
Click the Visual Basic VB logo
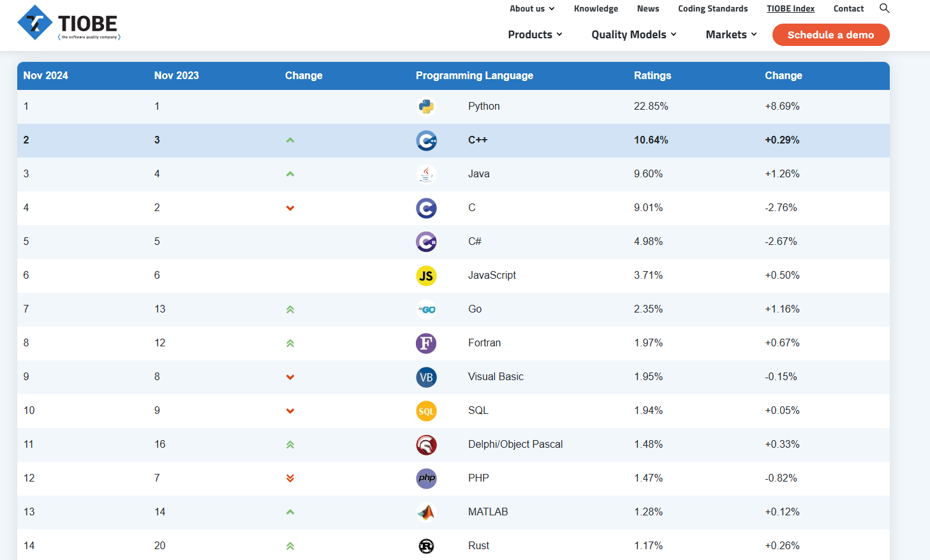point(426,377)
